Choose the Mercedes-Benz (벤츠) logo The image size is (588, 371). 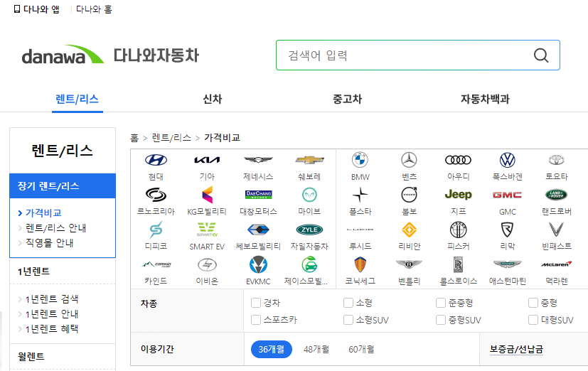[409, 160]
